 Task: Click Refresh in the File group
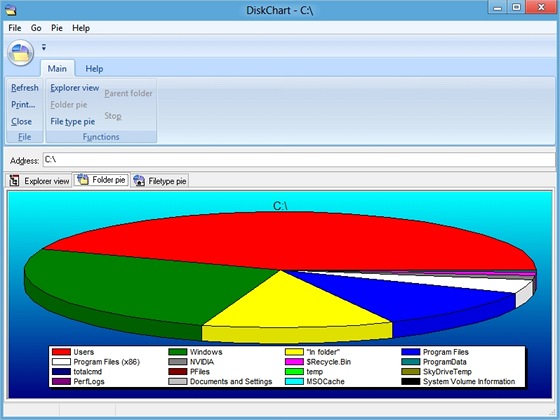tap(25, 88)
